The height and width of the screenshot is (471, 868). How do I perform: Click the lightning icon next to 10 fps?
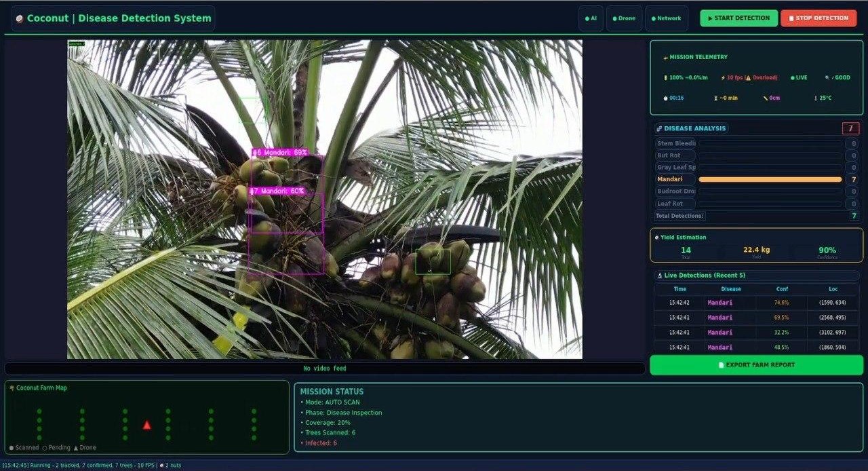pos(723,77)
